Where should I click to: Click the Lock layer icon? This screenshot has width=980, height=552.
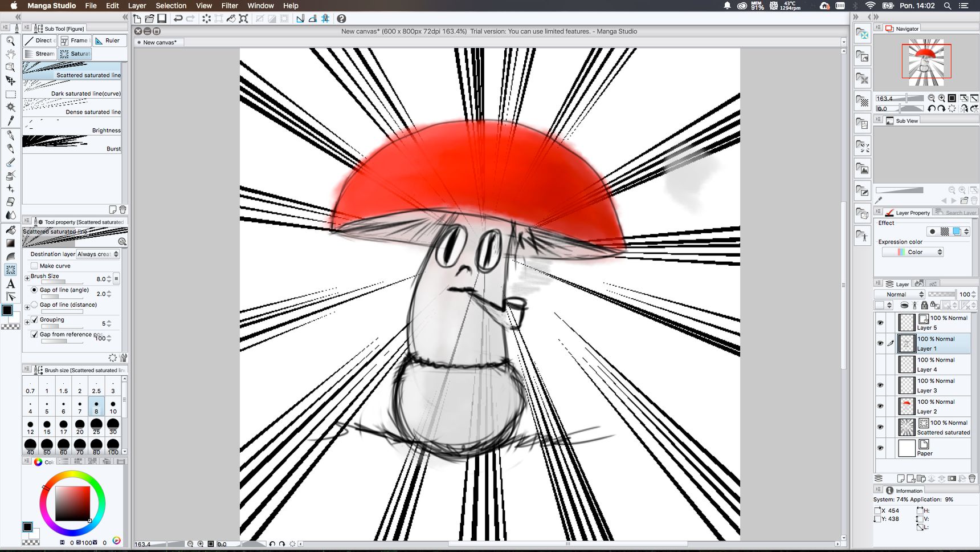(924, 305)
